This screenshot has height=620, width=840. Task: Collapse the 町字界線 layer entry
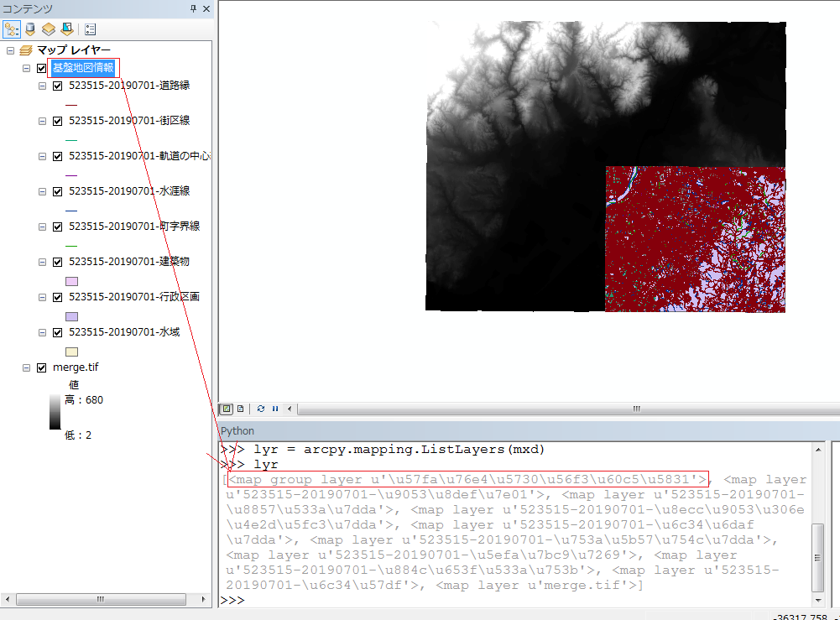[43, 227]
